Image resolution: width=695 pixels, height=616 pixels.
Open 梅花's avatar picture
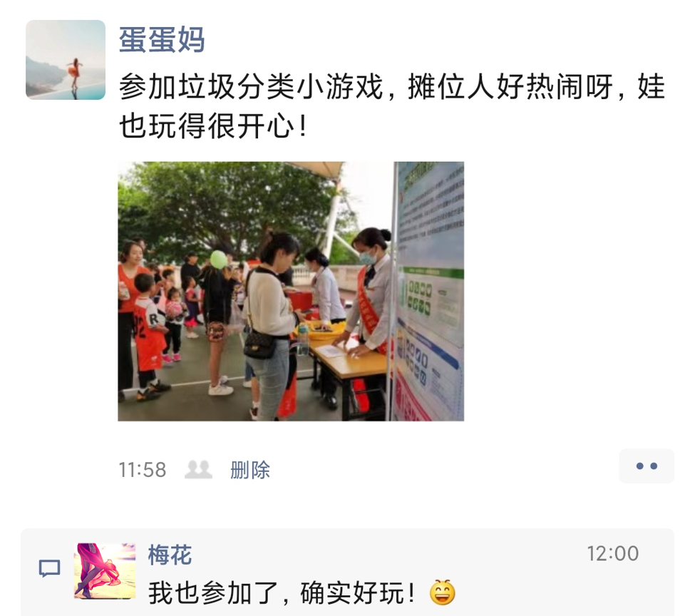[105, 571]
